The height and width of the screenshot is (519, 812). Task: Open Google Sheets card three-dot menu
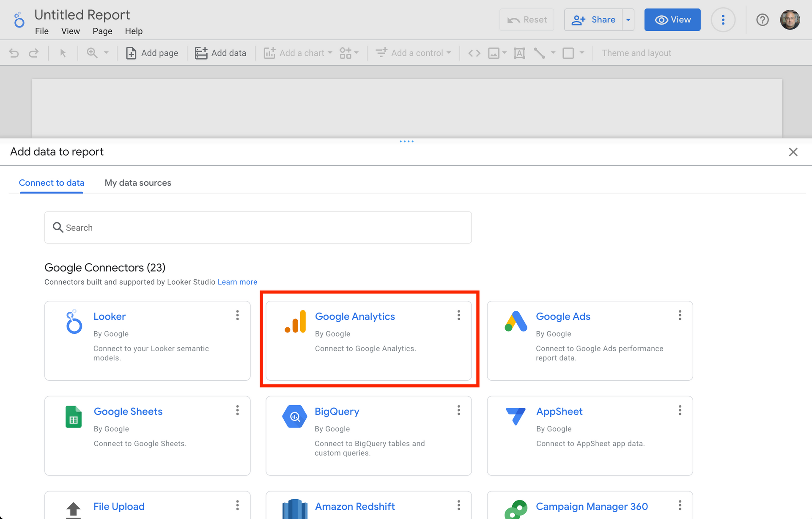(237, 410)
